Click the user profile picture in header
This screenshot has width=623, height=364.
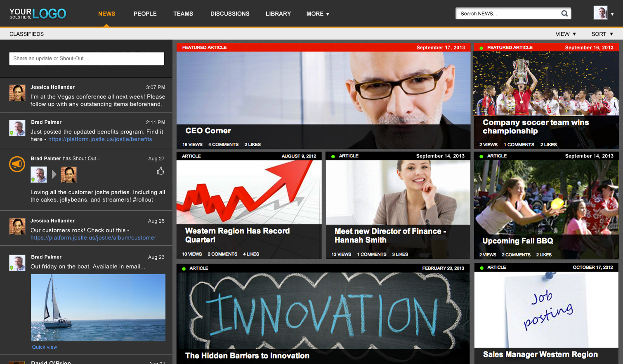(x=601, y=13)
